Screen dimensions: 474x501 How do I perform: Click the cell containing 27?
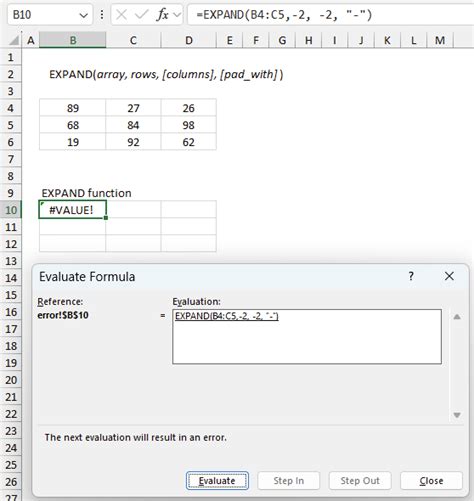[x=133, y=108]
